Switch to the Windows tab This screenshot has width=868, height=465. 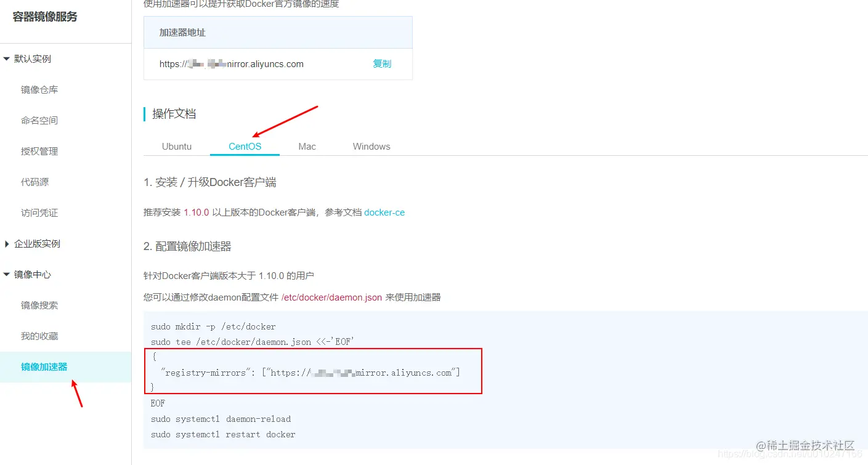(x=371, y=146)
